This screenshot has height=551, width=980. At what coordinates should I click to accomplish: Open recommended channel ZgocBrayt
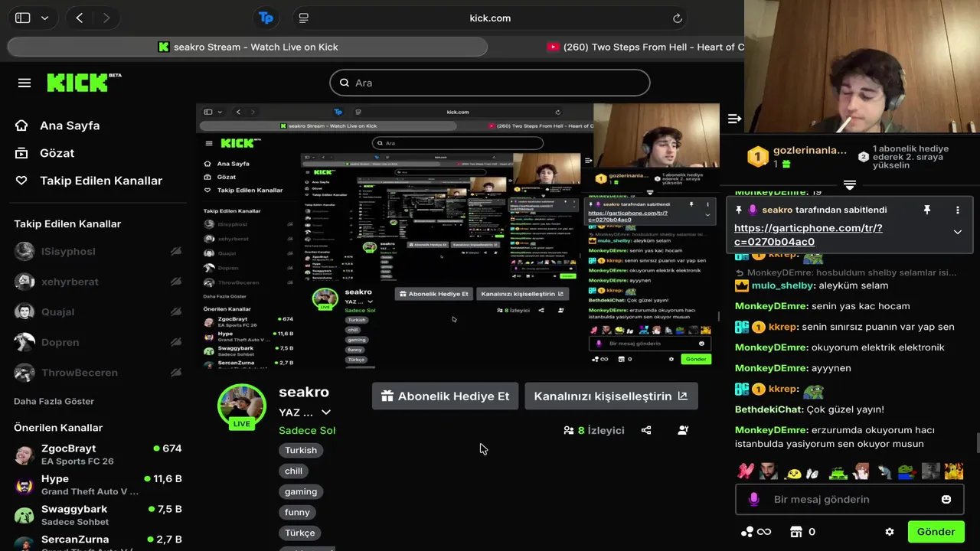(x=98, y=455)
